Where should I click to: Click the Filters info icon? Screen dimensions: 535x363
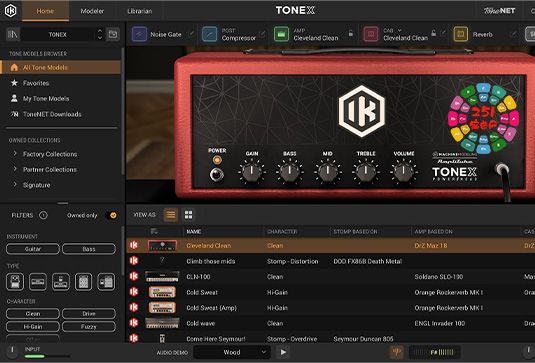click(x=43, y=215)
